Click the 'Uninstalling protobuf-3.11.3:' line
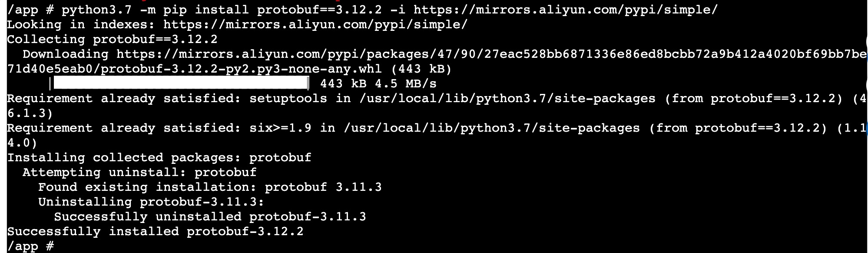 point(151,202)
